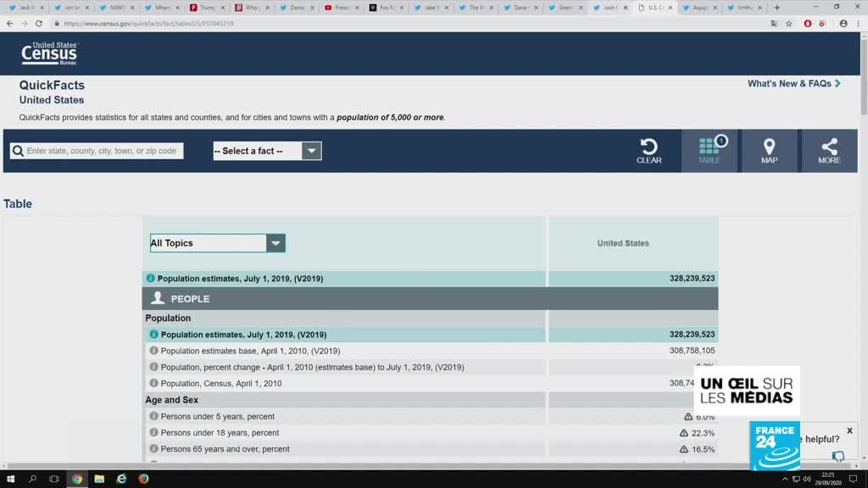The image size is (868, 488).
Task: Open the TABLE view
Action: click(x=709, y=151)
